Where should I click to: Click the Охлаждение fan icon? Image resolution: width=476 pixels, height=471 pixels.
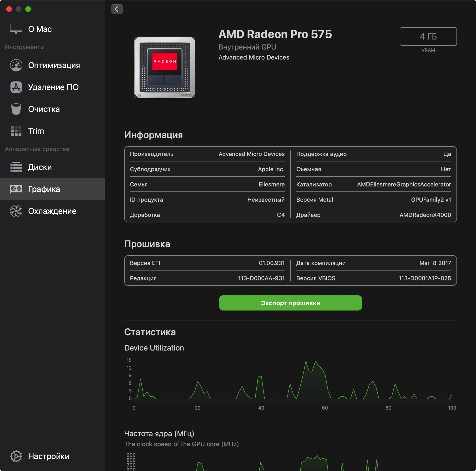pos(16,211)
